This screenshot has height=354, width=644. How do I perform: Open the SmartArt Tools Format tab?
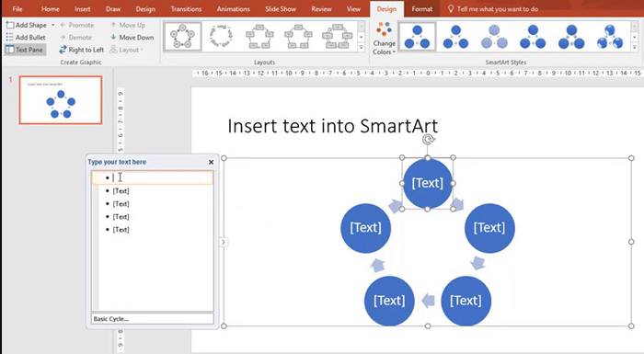coord(421,8)
